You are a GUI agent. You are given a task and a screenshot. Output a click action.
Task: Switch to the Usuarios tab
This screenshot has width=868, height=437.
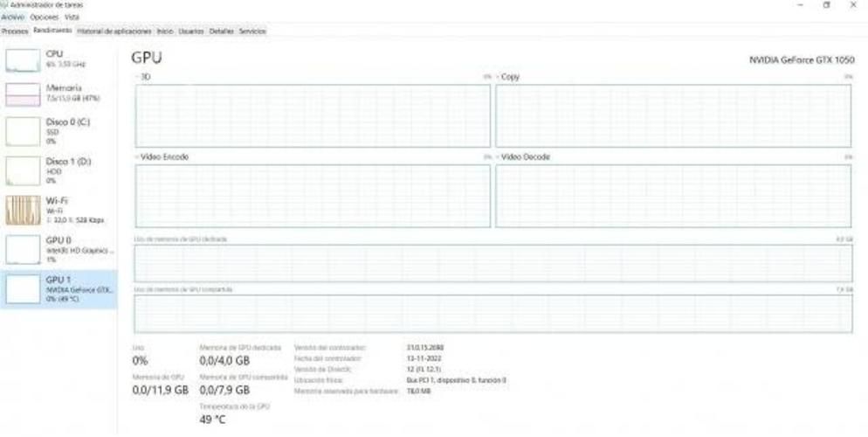pyautogui.click(x=191, y=31)
